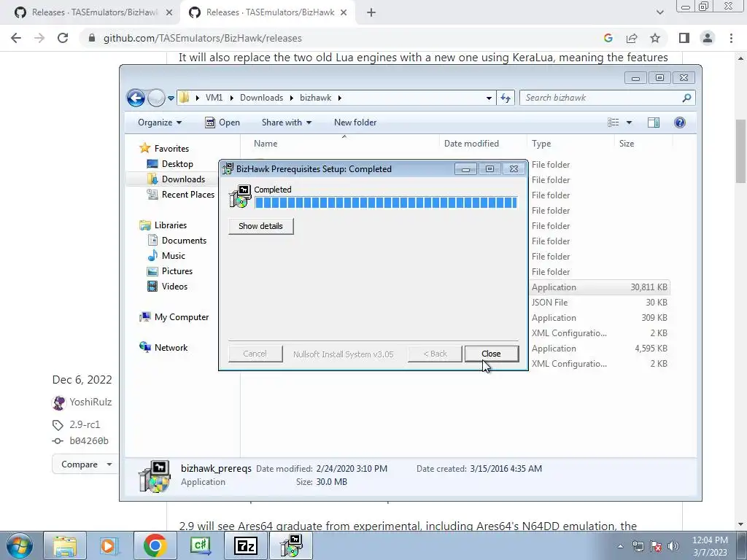The height and width of the screenshot is (560, 747).
Task: Sort by the Size column header
Action: (x=643, y=144)
